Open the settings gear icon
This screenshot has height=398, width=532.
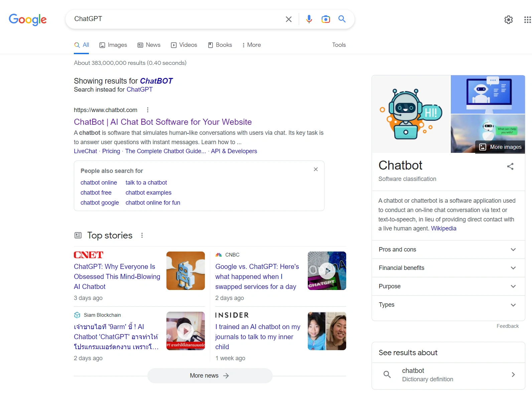(x=509, y=20)
